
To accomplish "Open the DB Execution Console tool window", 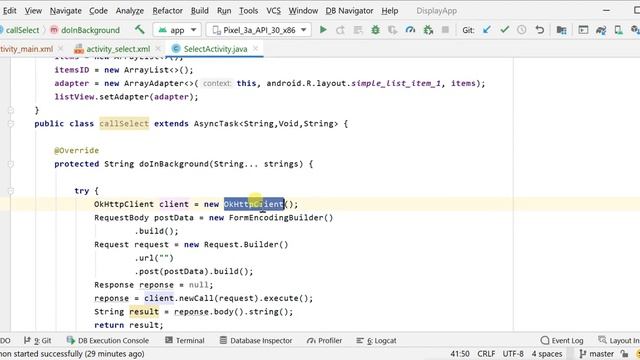I will point(108,340).
